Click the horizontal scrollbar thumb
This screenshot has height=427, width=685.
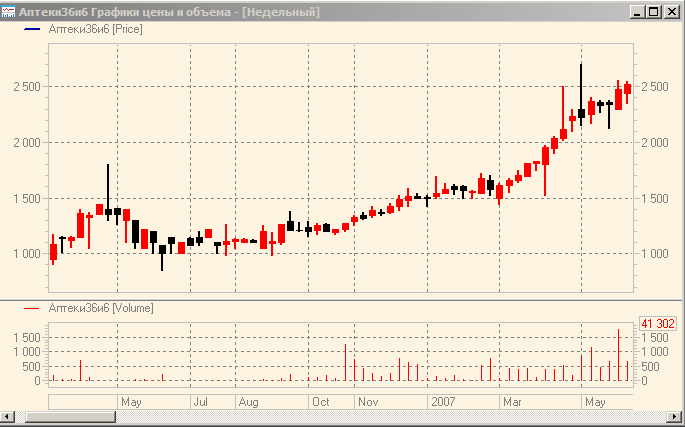tap(70, 417)
